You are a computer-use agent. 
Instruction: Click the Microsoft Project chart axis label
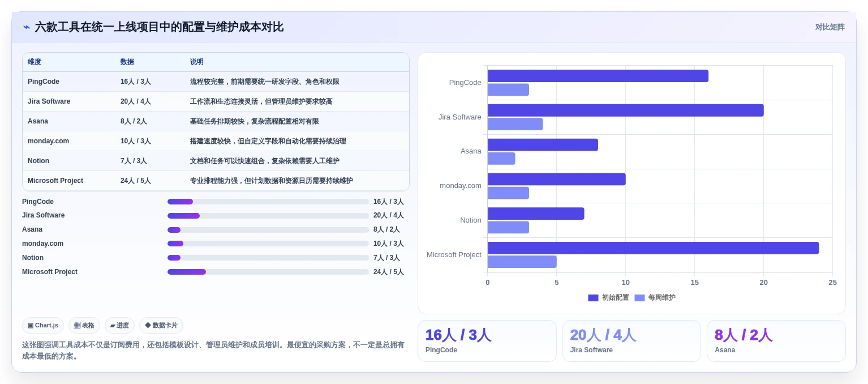point(454,255)
